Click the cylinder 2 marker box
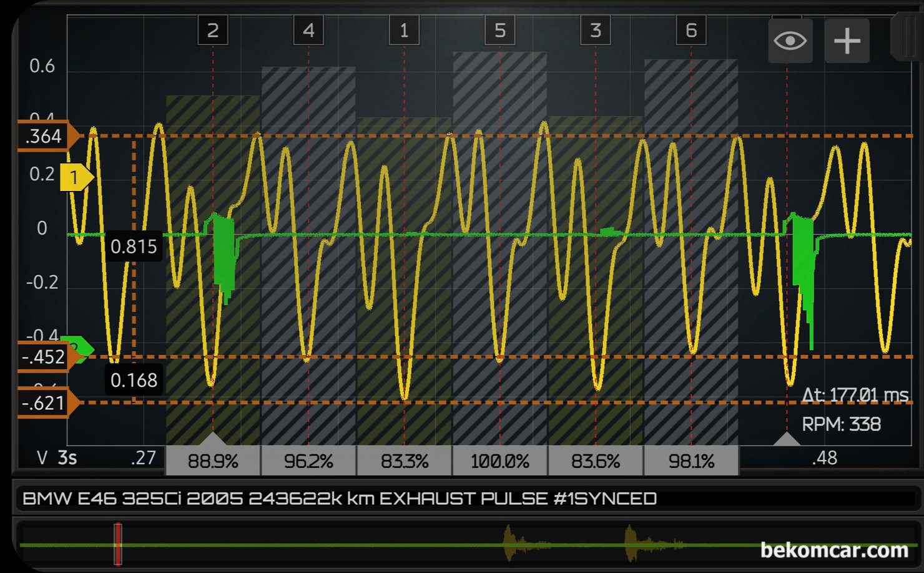 point(213,31)
